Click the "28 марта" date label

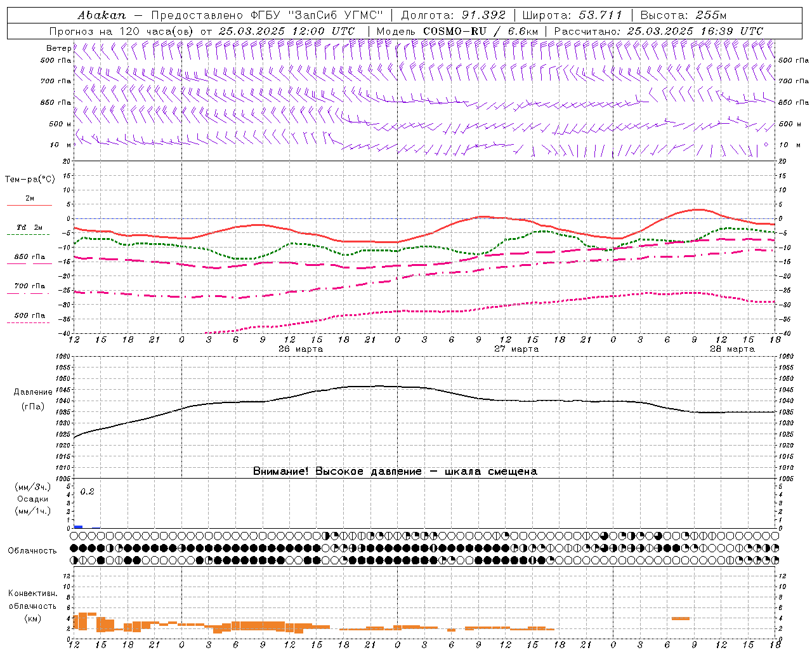tap(732, 349)
